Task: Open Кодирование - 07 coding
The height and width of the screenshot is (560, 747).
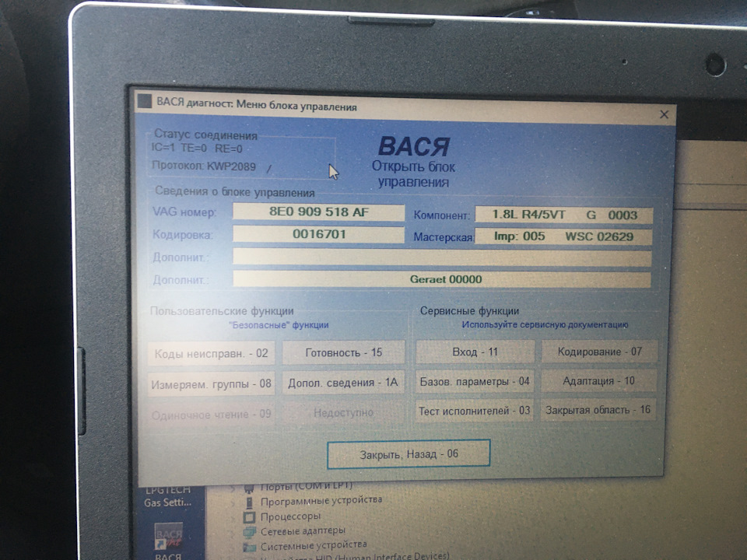Action: pos(599,352)
